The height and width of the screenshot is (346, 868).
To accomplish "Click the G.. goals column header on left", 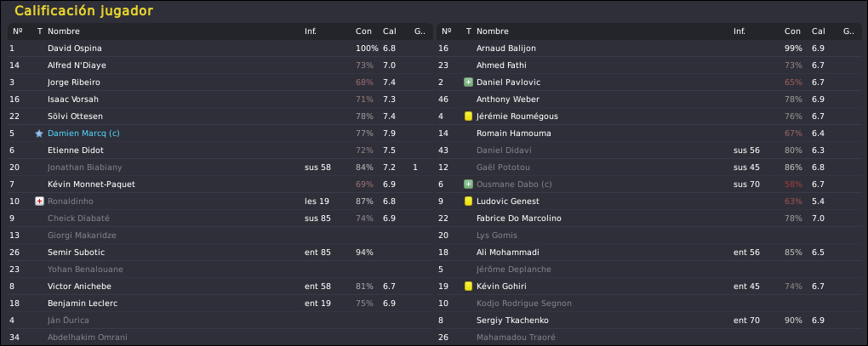I will point(420,31).
